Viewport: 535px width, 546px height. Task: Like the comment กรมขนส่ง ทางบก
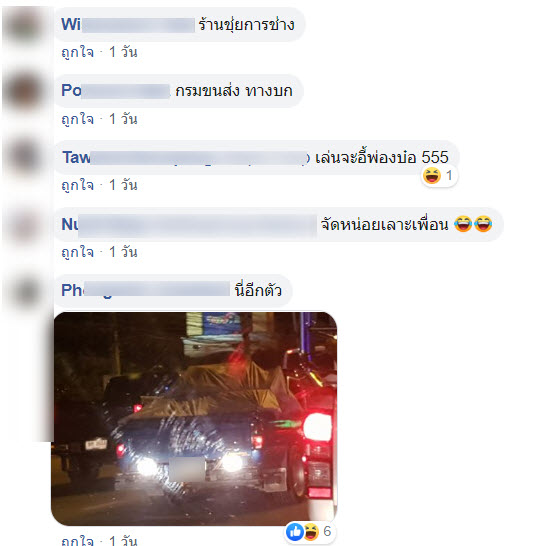coord(77,119)
